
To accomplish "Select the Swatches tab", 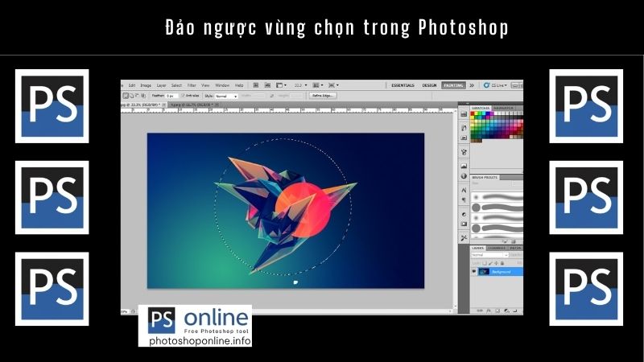I will [481, 108].
